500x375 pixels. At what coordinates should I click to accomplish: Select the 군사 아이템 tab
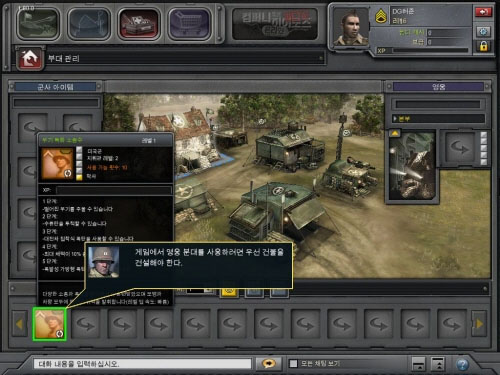click(55, 87)
